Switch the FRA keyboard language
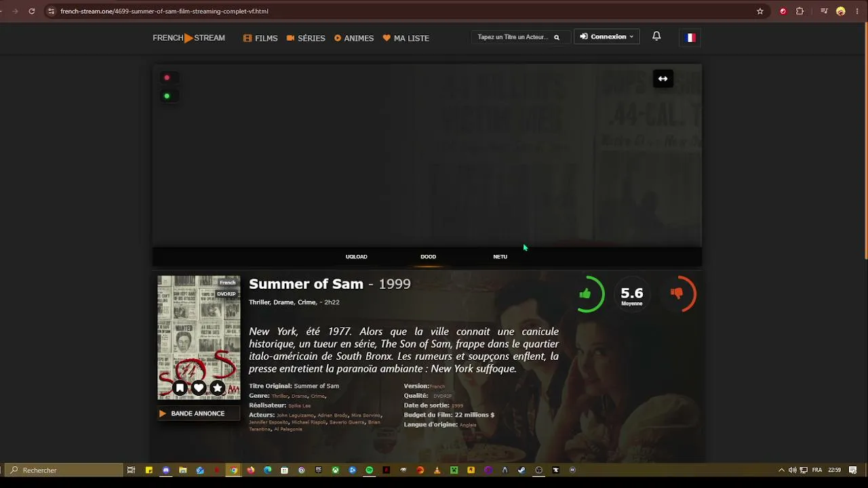 (x=817, y=470)
